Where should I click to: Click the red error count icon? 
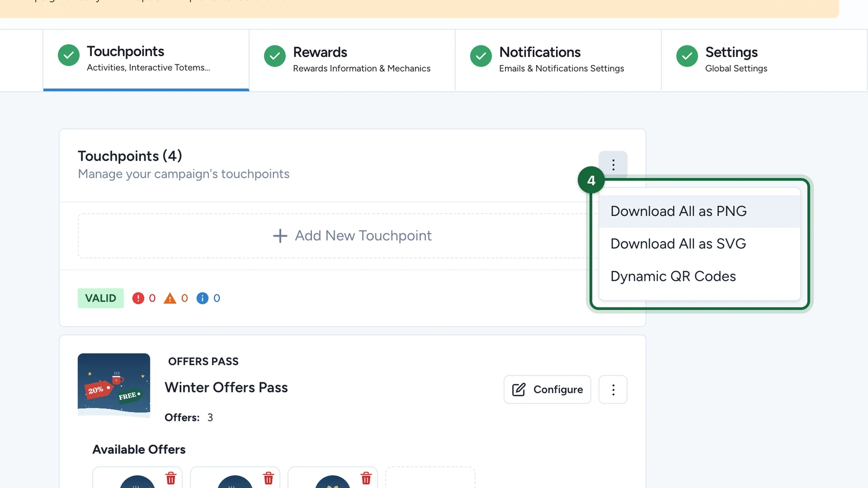pos(138,298)
